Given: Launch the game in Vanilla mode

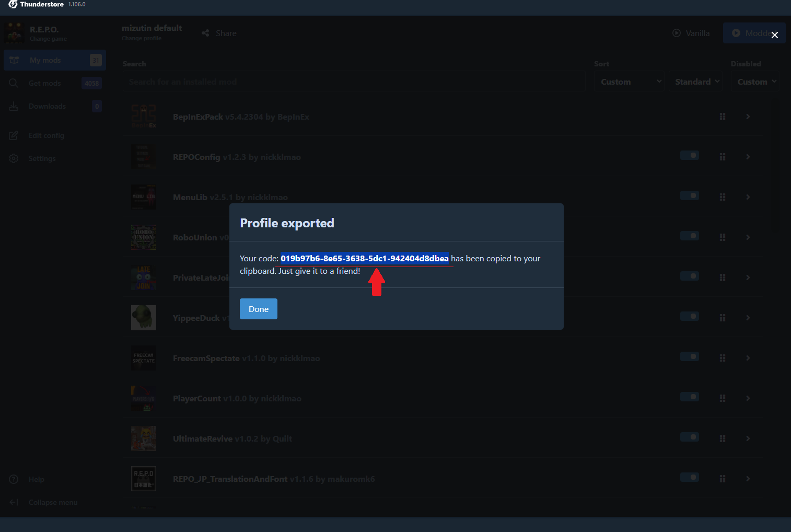Looking at the screenshot, I should [691, 33].
